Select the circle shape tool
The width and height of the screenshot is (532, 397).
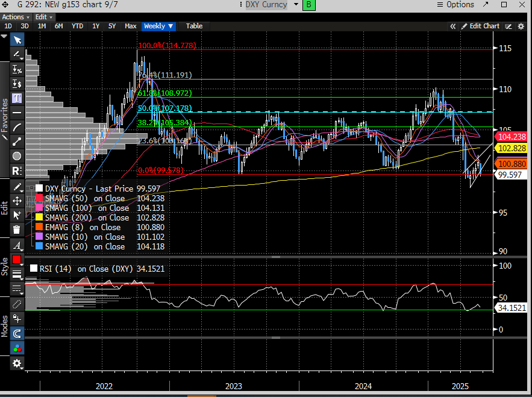tap(17, 157)
